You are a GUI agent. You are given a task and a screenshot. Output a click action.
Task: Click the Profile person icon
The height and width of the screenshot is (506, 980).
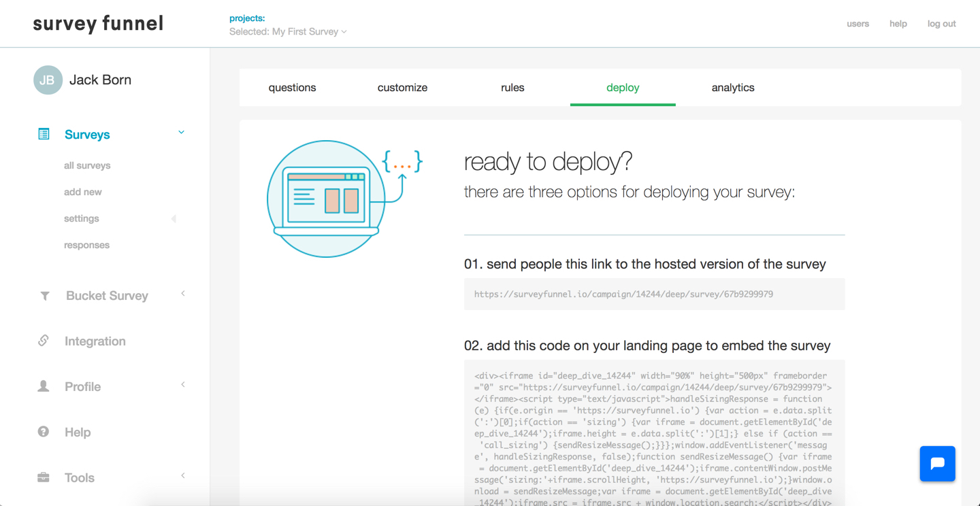pos(44,386)
